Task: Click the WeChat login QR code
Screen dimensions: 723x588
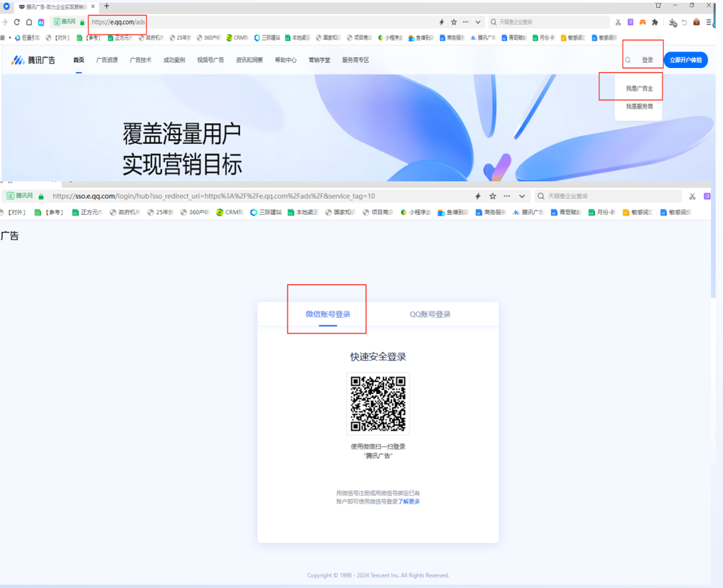Action: point(378,403)
